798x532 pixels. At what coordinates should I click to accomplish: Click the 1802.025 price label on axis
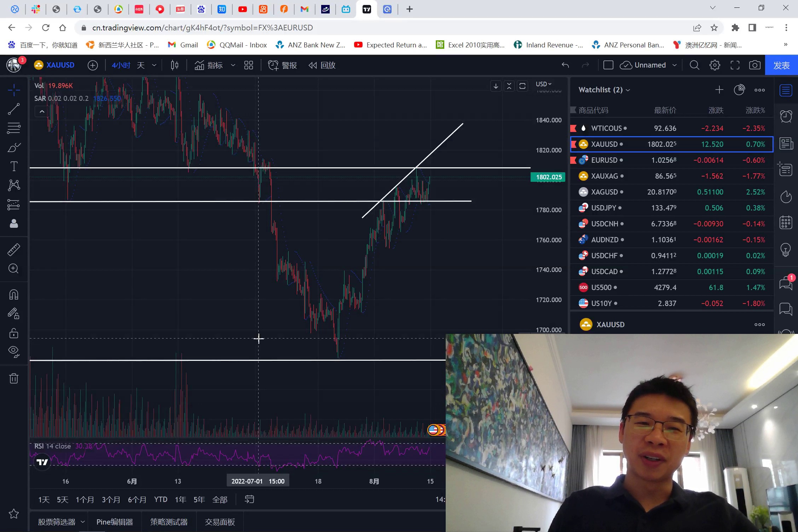pos(548,177)
